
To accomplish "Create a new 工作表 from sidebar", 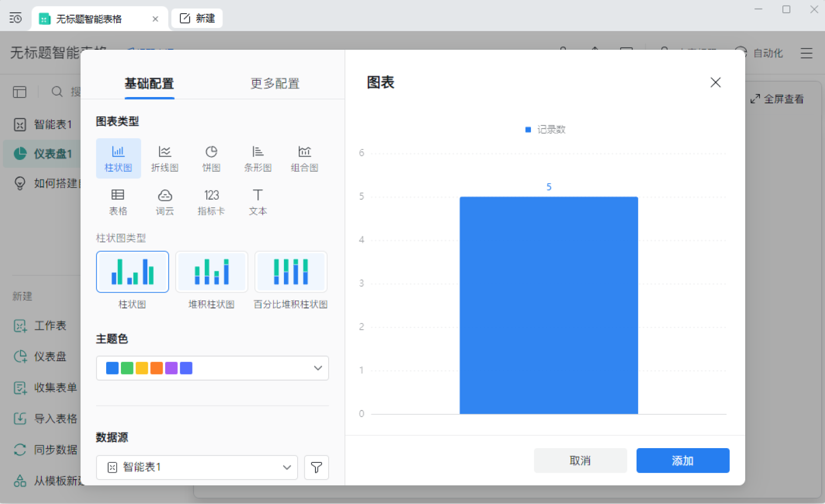I will coord(41,326).
